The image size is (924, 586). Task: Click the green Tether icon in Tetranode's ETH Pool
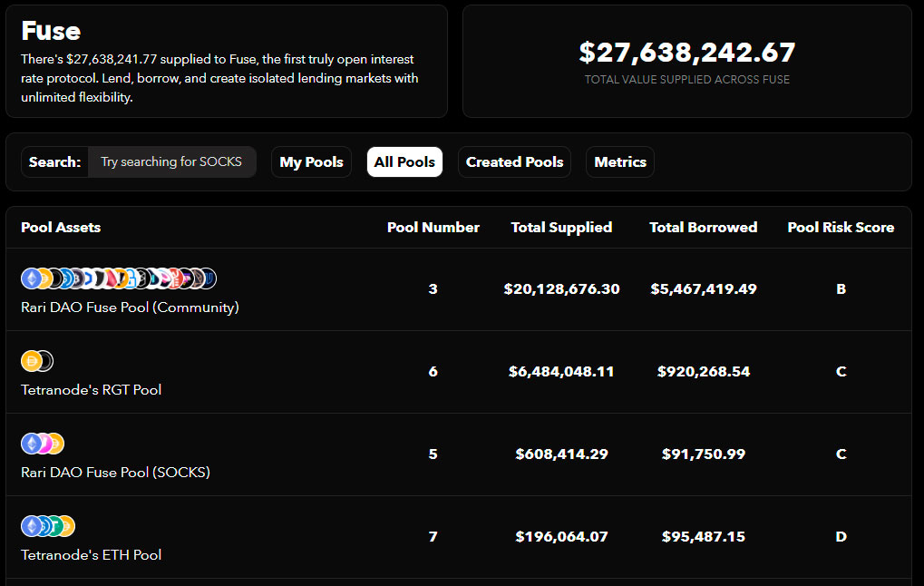(x=54, y=526)
